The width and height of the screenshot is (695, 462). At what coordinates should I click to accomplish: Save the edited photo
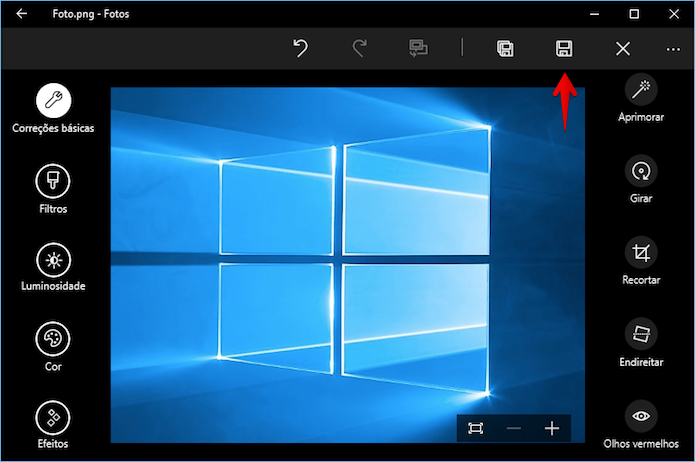click(564, 48)
